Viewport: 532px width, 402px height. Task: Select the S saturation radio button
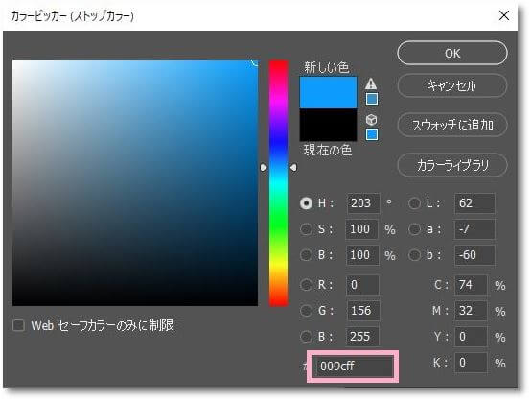(306, 229)
